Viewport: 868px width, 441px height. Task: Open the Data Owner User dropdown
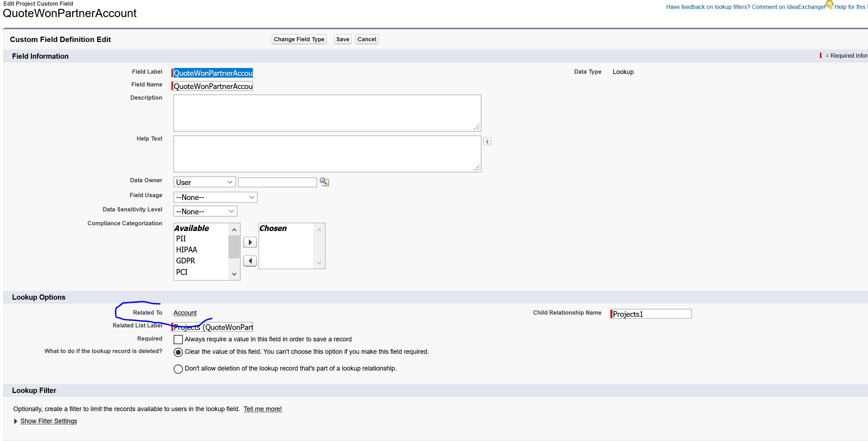pyautogui.click(x=204, y=182)
